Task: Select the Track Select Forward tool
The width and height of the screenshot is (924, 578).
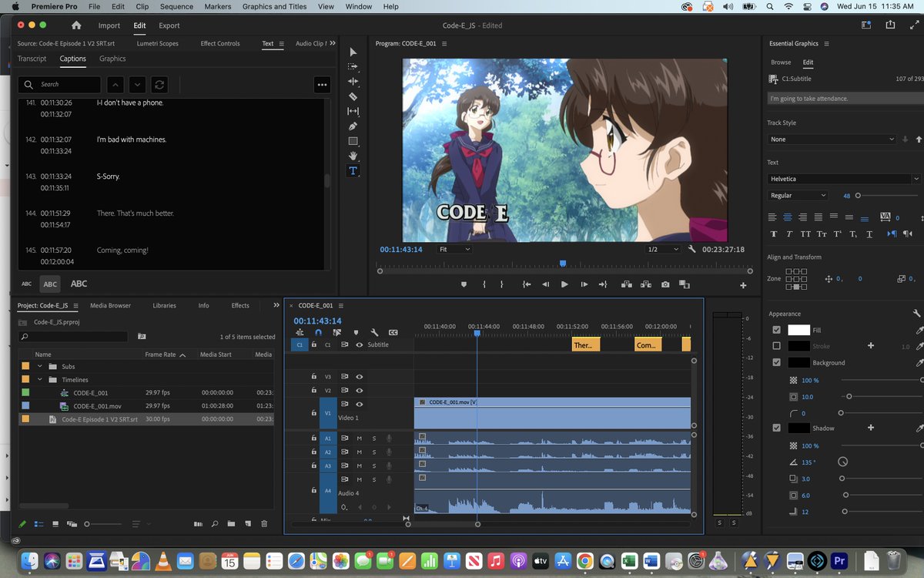Action: point(353,66)
